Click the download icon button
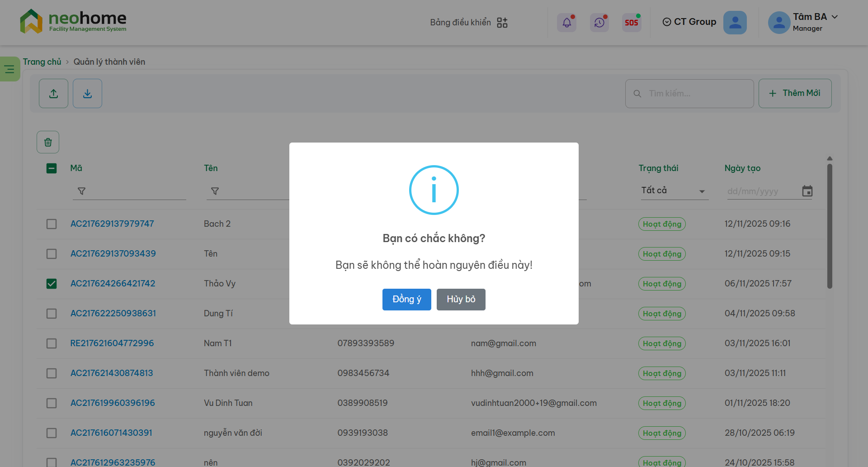868x467 pixels. [x=87, y=94]
